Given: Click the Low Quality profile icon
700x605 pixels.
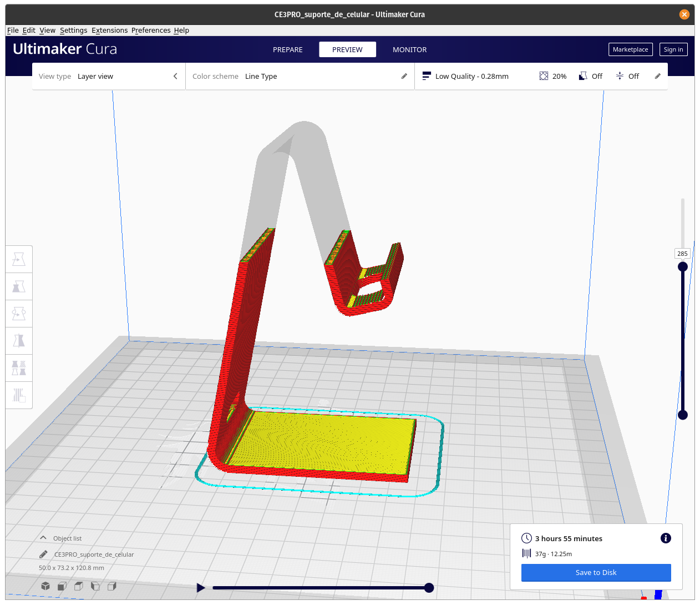Looking at the screenshot, I should (427, 76).
